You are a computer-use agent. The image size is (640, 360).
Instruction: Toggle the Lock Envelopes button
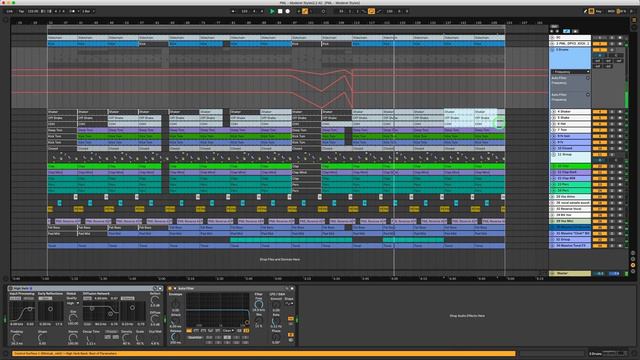coord(575,31)
